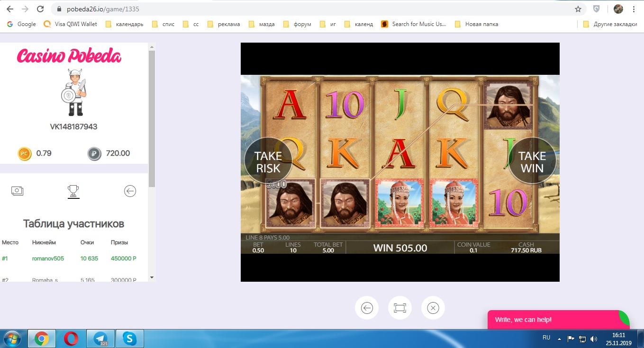This screenshot has height=348, width=644.
Task: Click the back arrow below the game
Action: click(367, 308)
